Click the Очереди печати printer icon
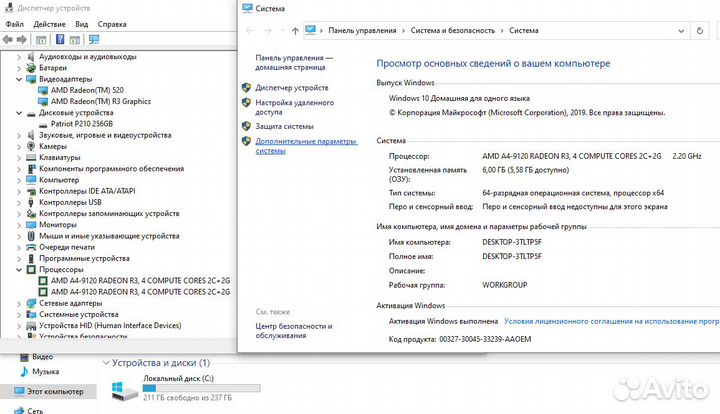This screenshot has height=414, width=720. (x=31, y=247)
